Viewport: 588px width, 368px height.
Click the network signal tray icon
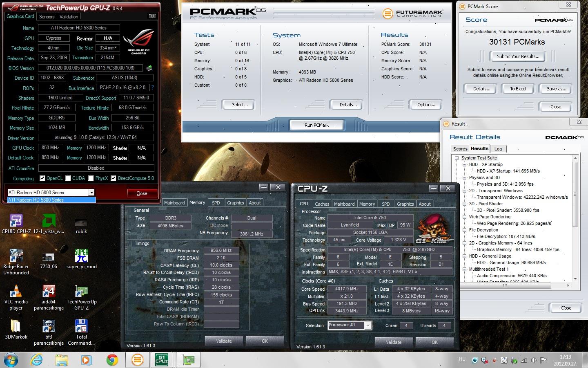click(524, 360)
